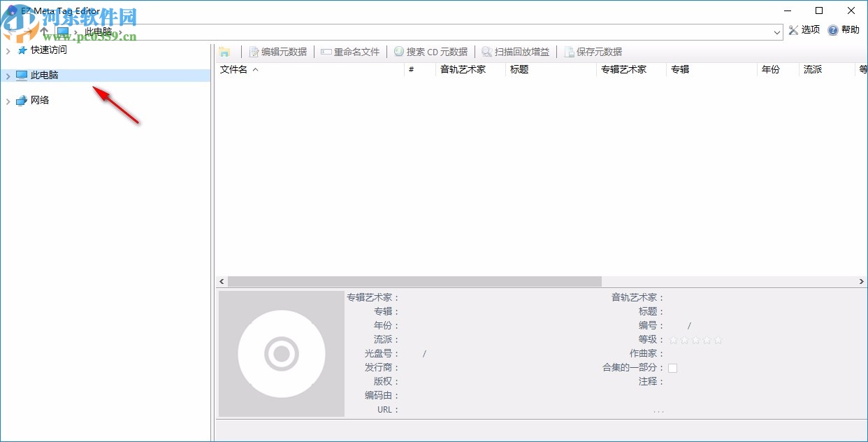Click the 编辑元数据 (Edit Metadata) tool
The image size is (868, 442).
(278, 51)
